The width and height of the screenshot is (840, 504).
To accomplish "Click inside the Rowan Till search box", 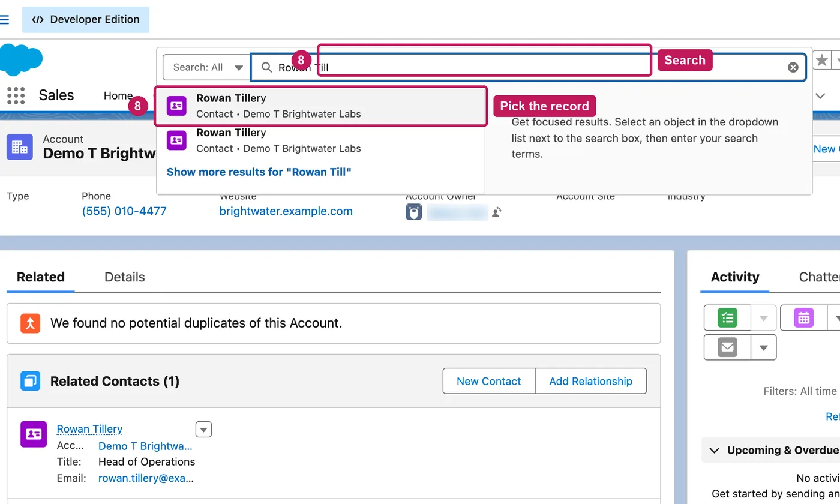I will [x=528, y=67].
